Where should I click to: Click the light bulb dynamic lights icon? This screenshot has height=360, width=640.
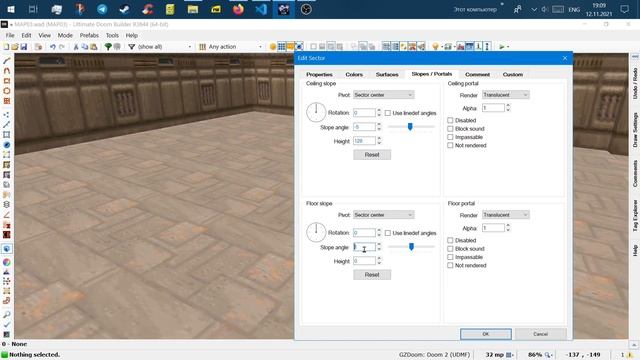point(436,47)
